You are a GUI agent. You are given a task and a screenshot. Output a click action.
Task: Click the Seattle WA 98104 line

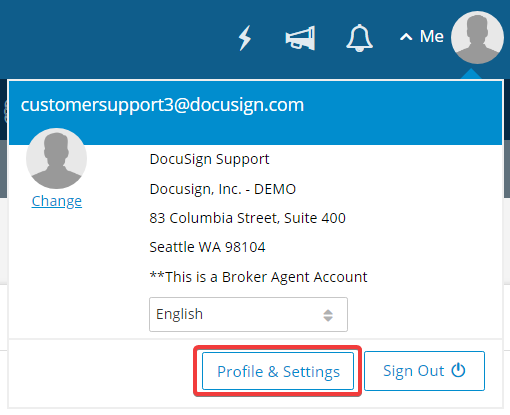207,247
